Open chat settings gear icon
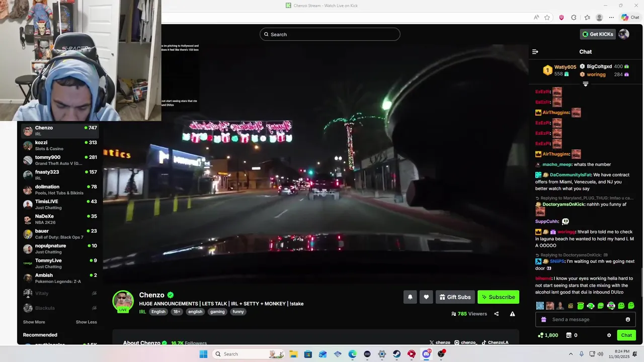This screenshot has height=362, width=644. point(609,335)
